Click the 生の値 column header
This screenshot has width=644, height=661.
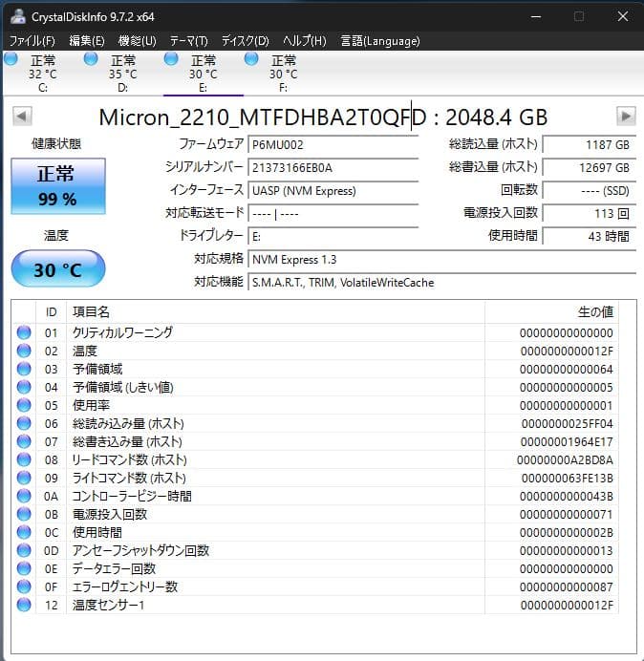551,312
